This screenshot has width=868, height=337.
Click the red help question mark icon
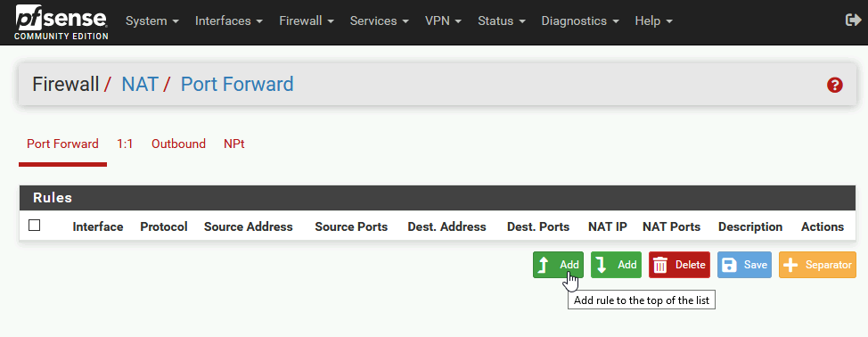point(835,85)
